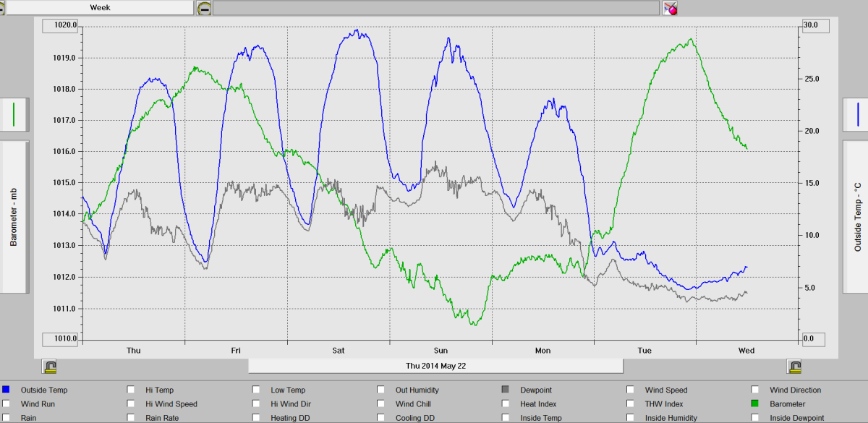Tick the Hi Temp checkbox
The image size is (868, 423).
[x=131, y=390]
